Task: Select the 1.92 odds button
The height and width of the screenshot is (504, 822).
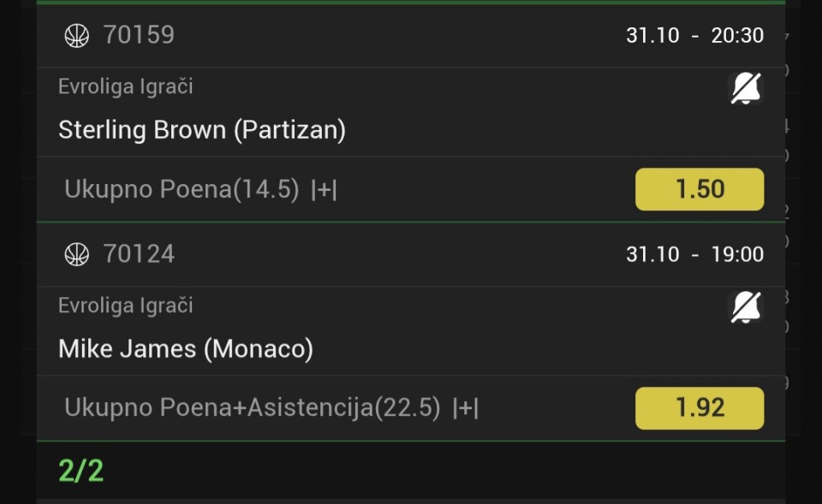Action: [x=699, y=408]
